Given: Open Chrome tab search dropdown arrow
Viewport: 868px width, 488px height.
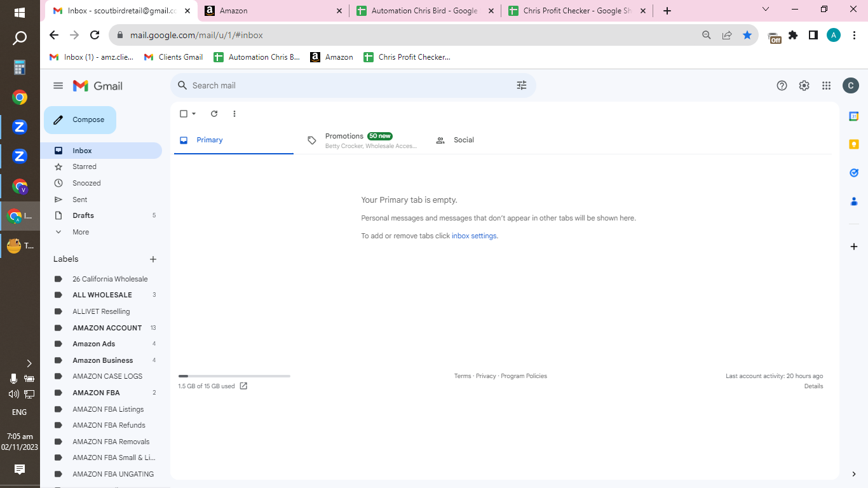Looking at the screenshot, I should click(x=766, y=10).
